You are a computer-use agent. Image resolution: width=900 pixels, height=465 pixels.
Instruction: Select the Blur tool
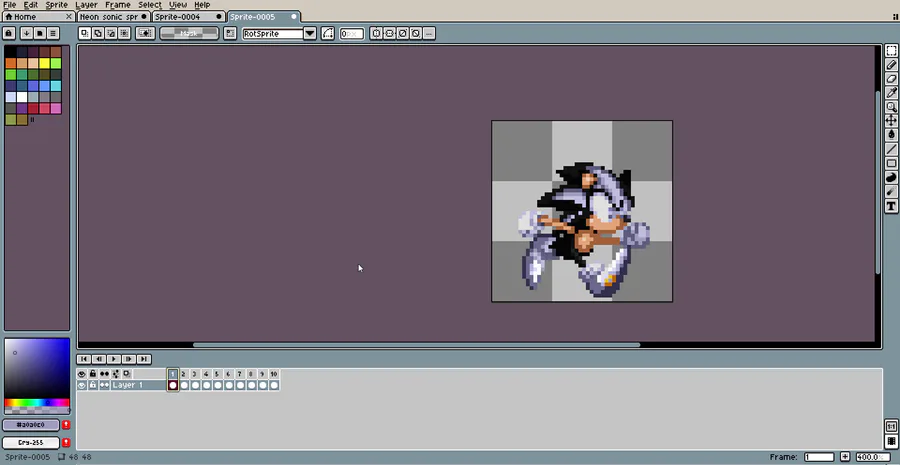[x=891, y=191]
